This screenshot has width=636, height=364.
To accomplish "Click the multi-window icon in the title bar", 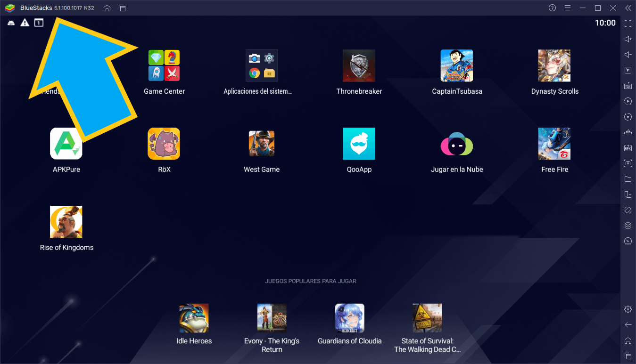I will [122, 8].
